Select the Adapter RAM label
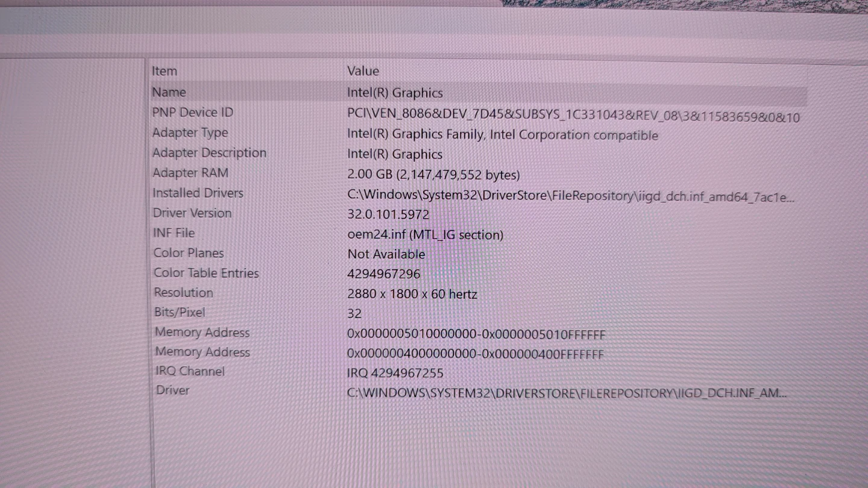 (x=190, y=173)
